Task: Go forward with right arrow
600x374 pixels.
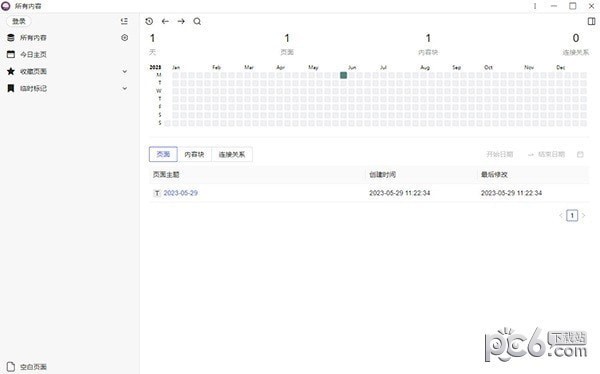Action: point(181,21)
